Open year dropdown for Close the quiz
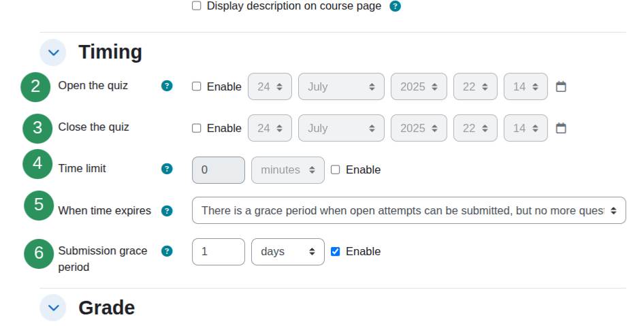644x326 pixels. pyautogui.click(x=419, y=128)
